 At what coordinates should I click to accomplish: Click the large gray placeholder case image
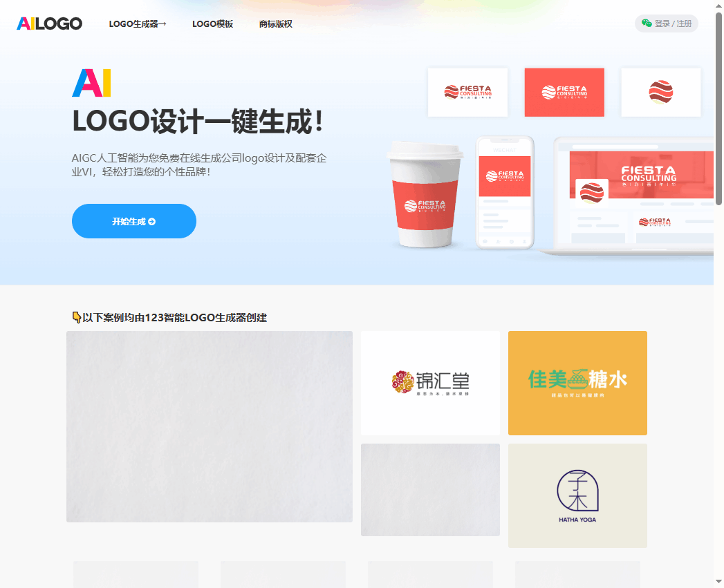point(209,426)
